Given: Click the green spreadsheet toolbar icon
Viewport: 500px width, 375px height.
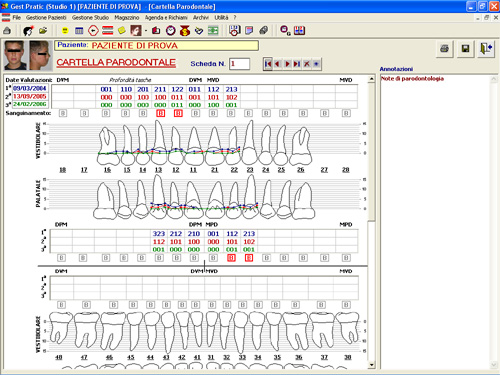Looking at the screenshot, I should (x=213, y=31).
